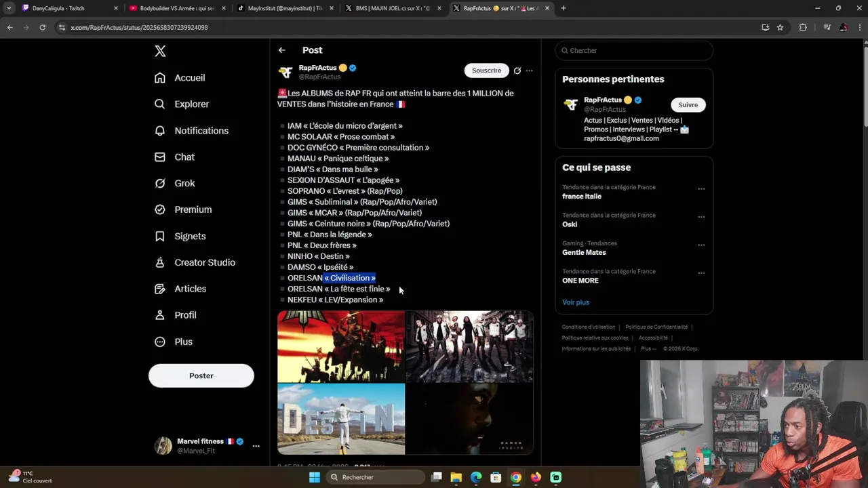
Task: Switch to BMS MAJIN JOEL X tab
Action: (x=393, y=8)
